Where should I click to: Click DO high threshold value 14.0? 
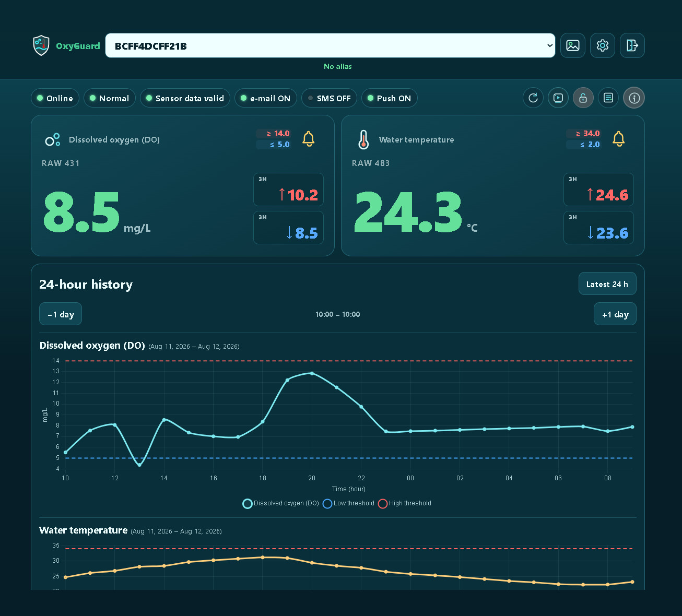[274, 134]
